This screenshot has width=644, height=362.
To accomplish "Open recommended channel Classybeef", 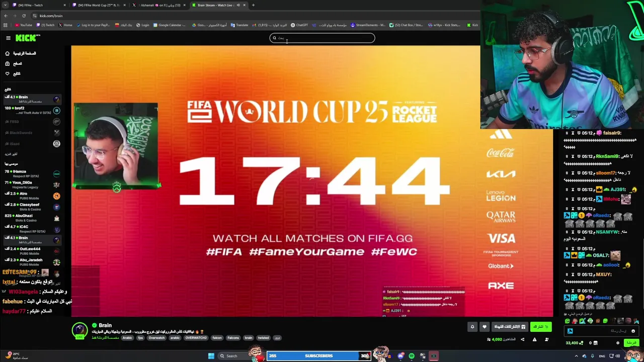I will click(x=32, y=207).
